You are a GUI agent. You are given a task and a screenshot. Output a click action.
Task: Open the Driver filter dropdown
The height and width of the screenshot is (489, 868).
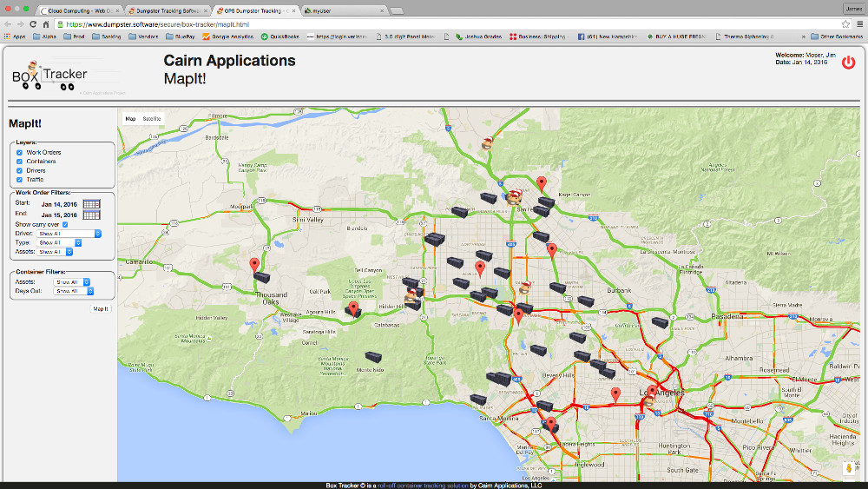tap(69, 234)
